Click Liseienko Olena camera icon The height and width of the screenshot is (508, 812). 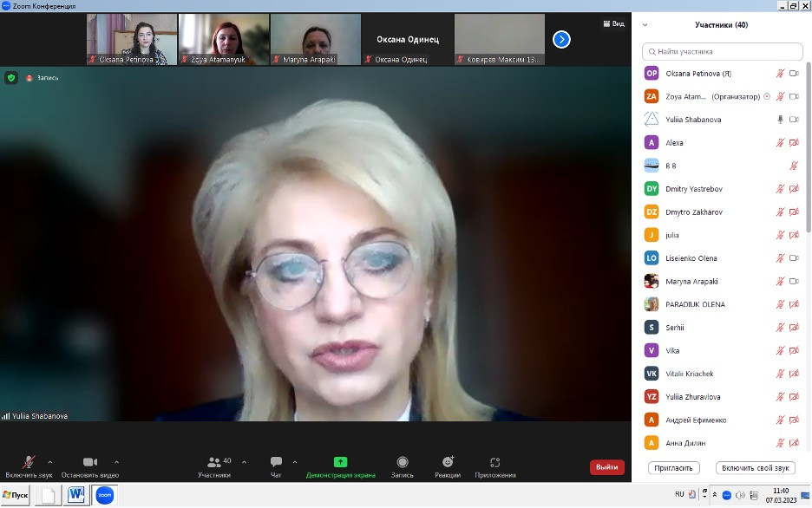[x=794, y=258]
